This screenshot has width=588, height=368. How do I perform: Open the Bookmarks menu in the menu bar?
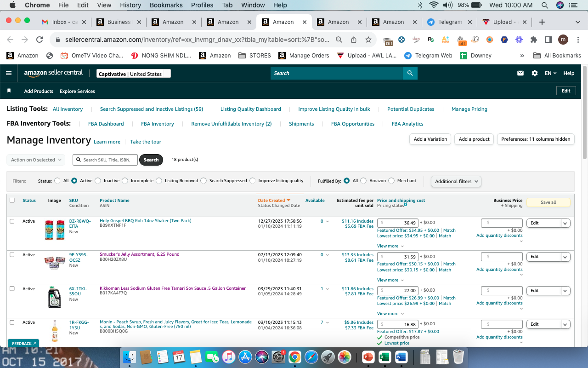[166, 5]
